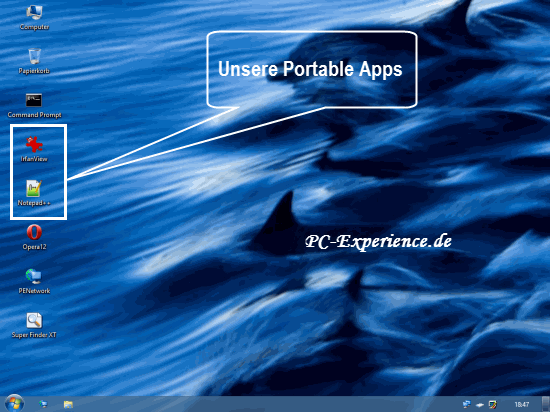Select the PENetwork desktop icon
This screenshot has height=412, width=550.
click(34, 281)
